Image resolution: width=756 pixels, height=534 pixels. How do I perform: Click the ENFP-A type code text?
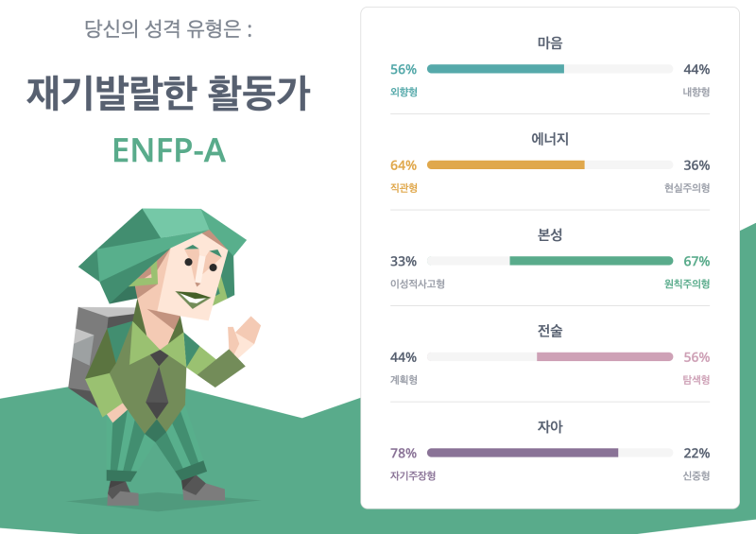[x=169, y=150]
